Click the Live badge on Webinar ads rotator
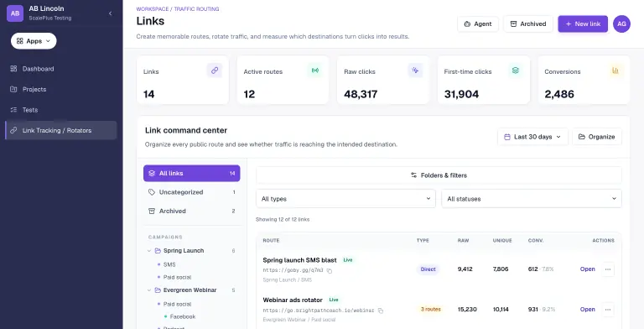644x329 pixels. pos(334,300)
